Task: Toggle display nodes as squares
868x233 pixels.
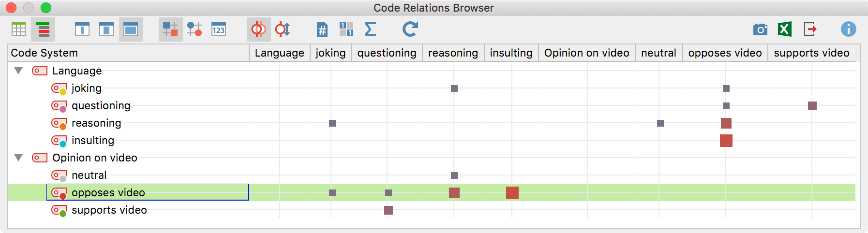Action: click(x=170, y=29)
